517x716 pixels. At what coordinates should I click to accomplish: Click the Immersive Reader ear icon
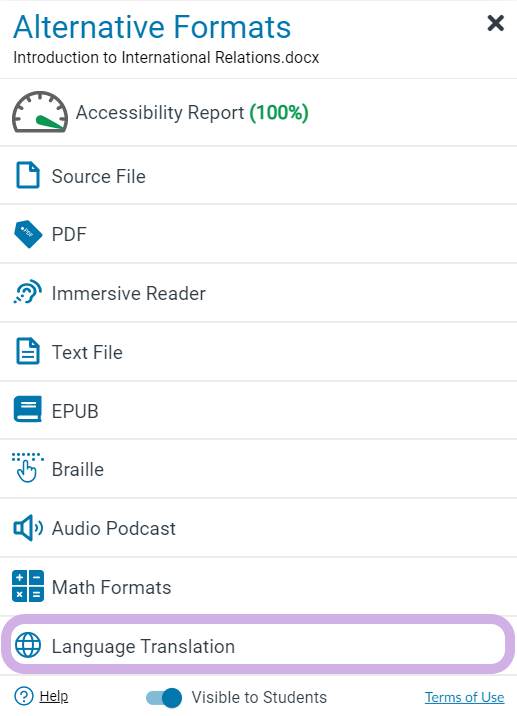[x=27, y=292]
